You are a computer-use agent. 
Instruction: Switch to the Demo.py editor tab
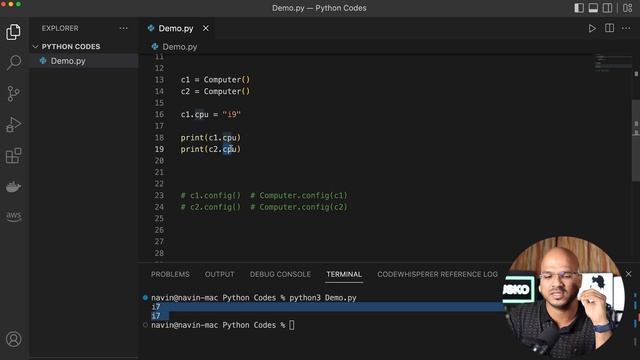[176, 28]
